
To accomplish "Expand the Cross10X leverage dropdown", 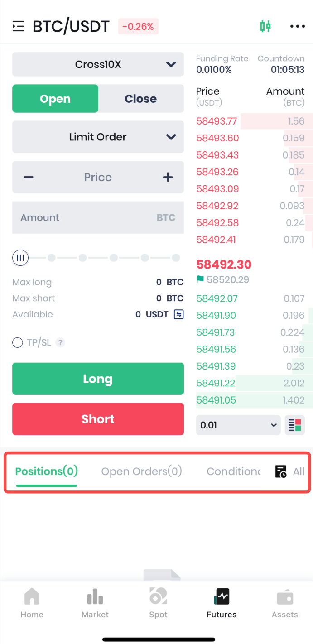I will point(98,64).
